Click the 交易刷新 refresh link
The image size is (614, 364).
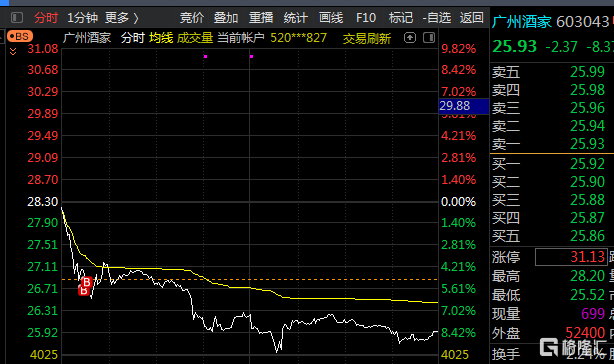click(x=367, y=39)
